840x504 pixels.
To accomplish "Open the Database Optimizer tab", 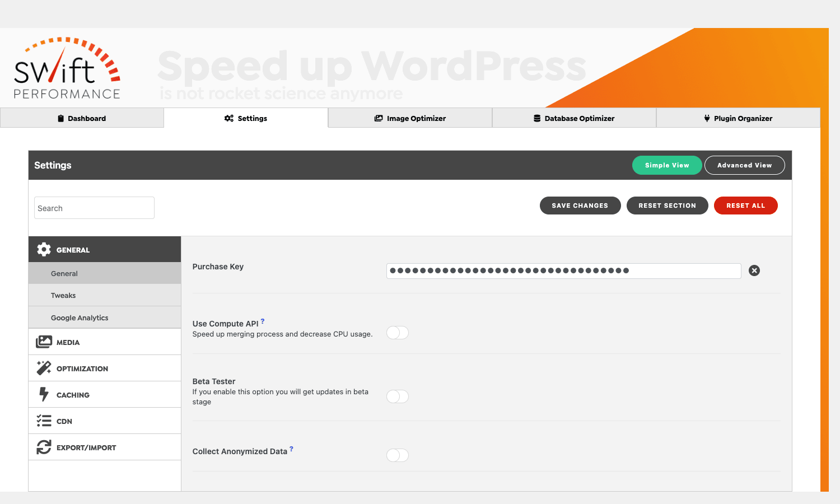I will click(574, 118).
